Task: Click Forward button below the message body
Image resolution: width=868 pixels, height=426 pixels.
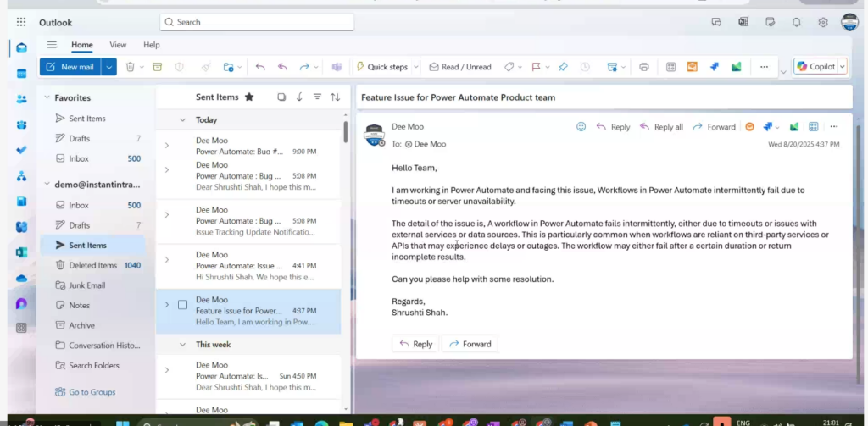Action: [x=470, y=344]
